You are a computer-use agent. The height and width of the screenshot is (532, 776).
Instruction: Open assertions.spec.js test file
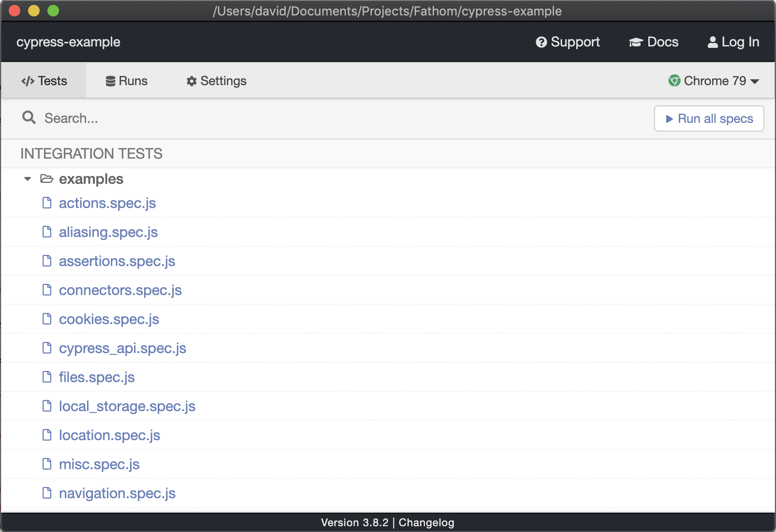click(117, 261)
